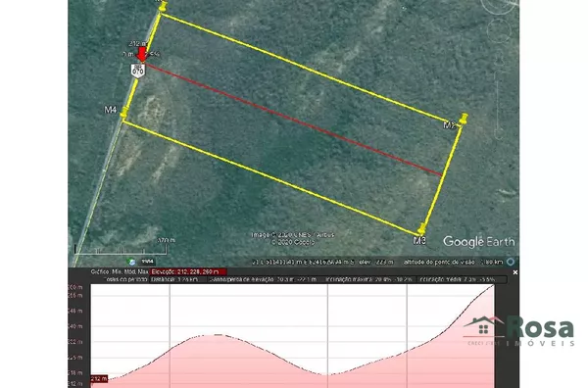Click the Google Earth logo

(479, 241)
